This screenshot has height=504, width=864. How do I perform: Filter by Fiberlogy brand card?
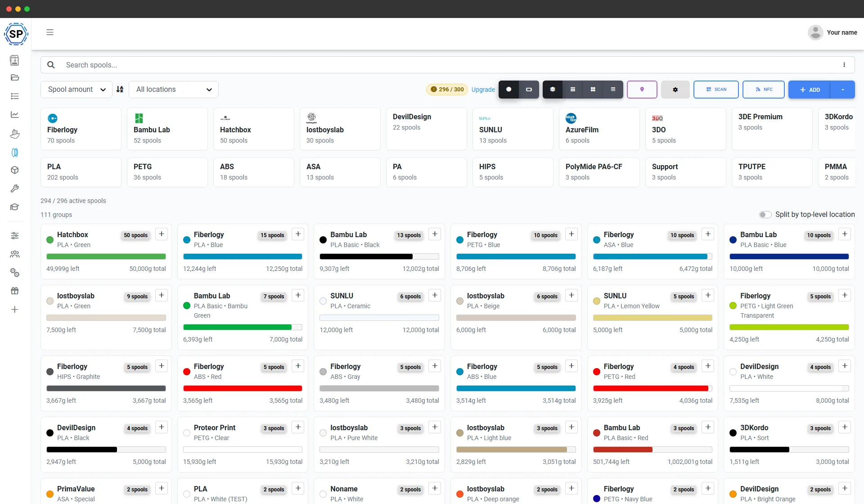(81, 129)
